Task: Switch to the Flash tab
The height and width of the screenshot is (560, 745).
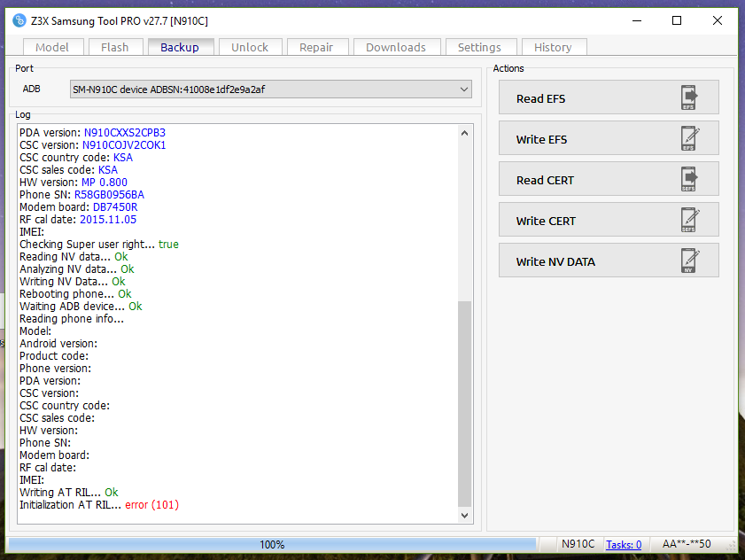Action: point(115,47)
